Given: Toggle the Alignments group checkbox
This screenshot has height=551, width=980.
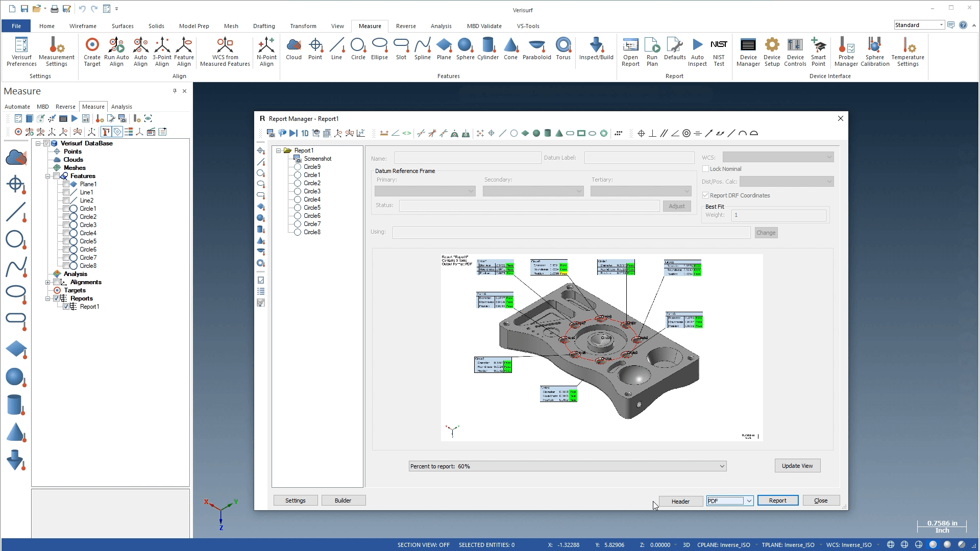Looking at the screenshot, I should coord(56,282).
